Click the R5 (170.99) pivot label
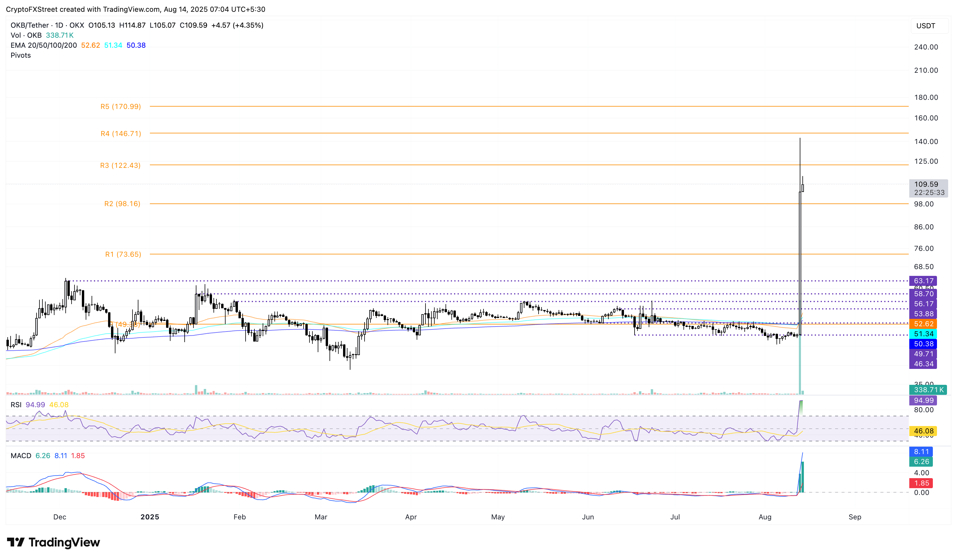957x560 pixels. [120, 107]
